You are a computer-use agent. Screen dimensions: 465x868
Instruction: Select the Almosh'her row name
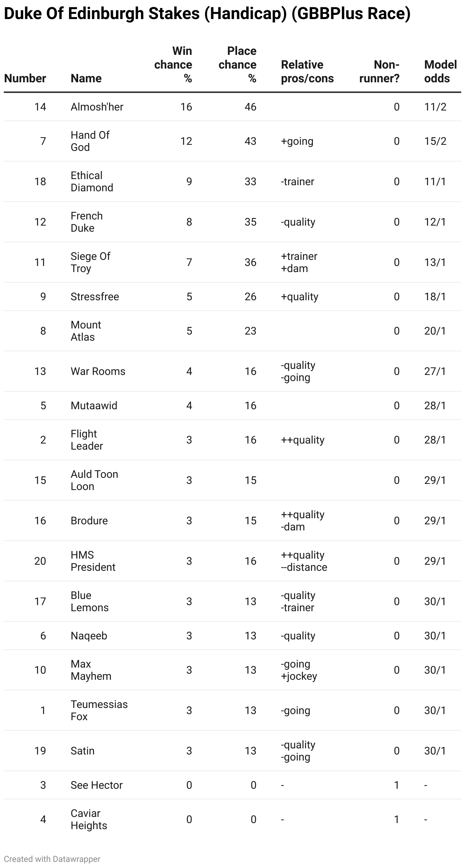(97, 107)
